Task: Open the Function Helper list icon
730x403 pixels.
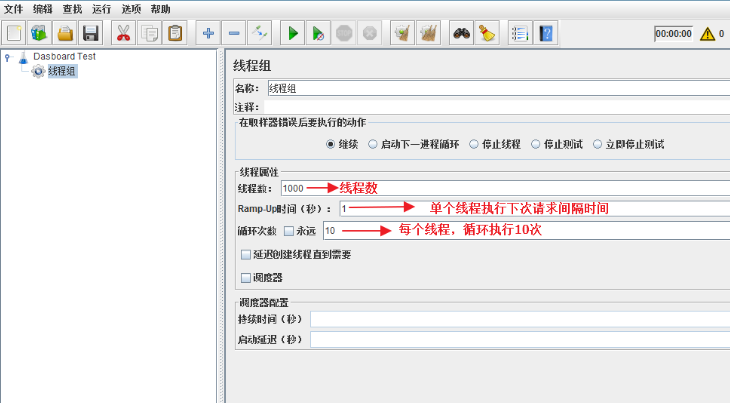Action: coord(520,33)
